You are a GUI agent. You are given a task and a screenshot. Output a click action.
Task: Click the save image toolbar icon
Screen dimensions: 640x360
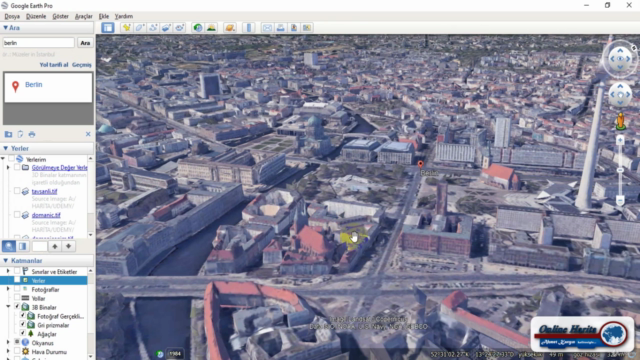293,28
